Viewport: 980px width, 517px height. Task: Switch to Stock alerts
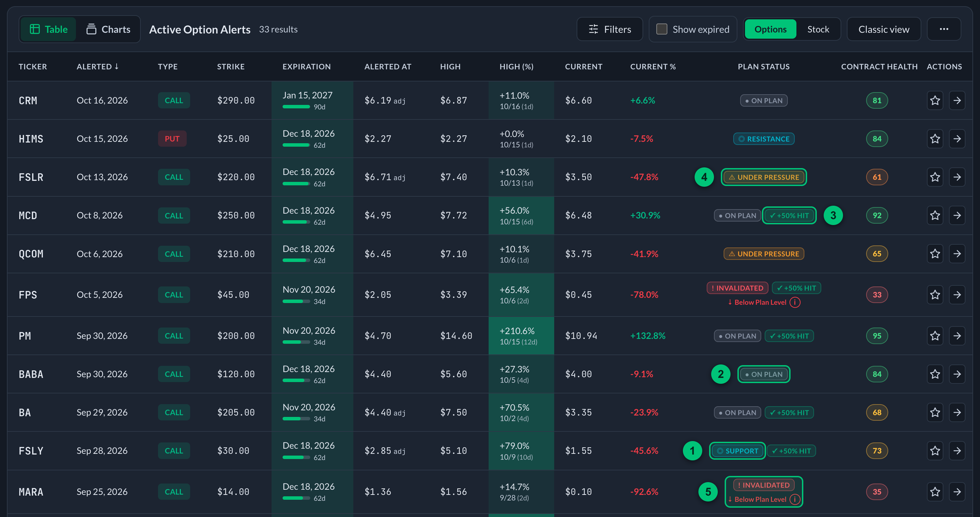tap(818, 29)
